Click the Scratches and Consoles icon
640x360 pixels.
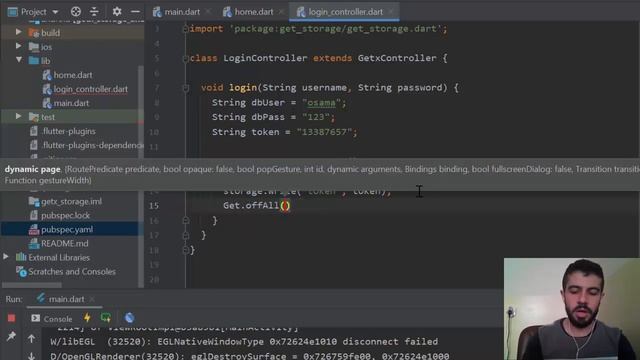coord(21,271)
